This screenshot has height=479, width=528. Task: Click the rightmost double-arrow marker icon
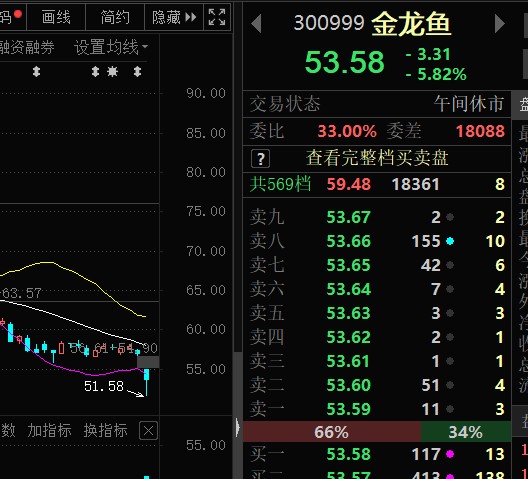tap(137, 71)
